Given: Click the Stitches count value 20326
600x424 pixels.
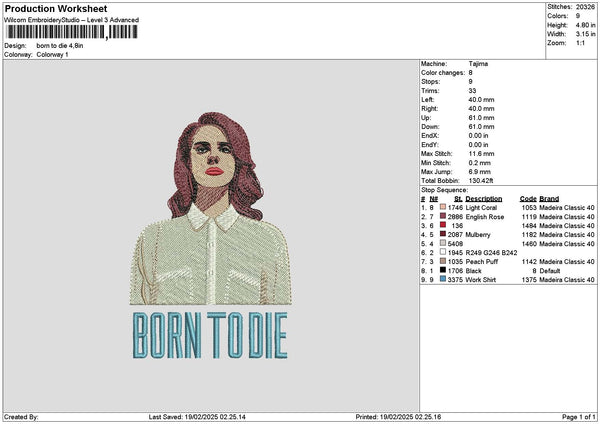Looking at the screenshot, I should tap(587, 7).
